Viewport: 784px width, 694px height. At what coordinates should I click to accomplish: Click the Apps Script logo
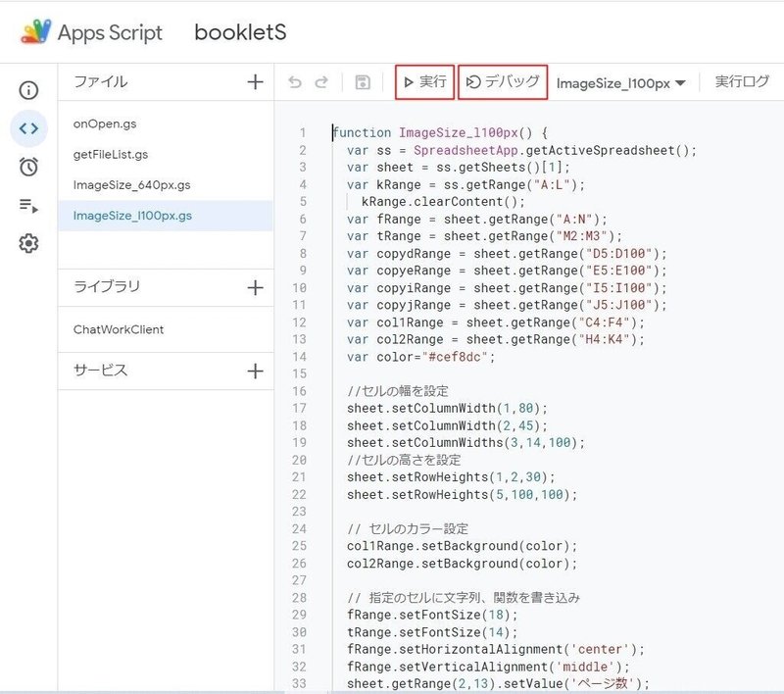pyautogui.click(x=35, y=31)
